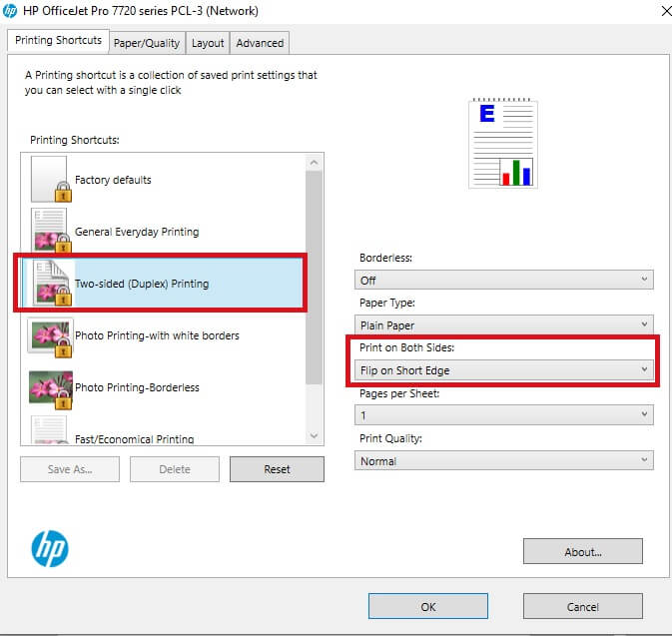Click the Cancel button

(583, 606)
